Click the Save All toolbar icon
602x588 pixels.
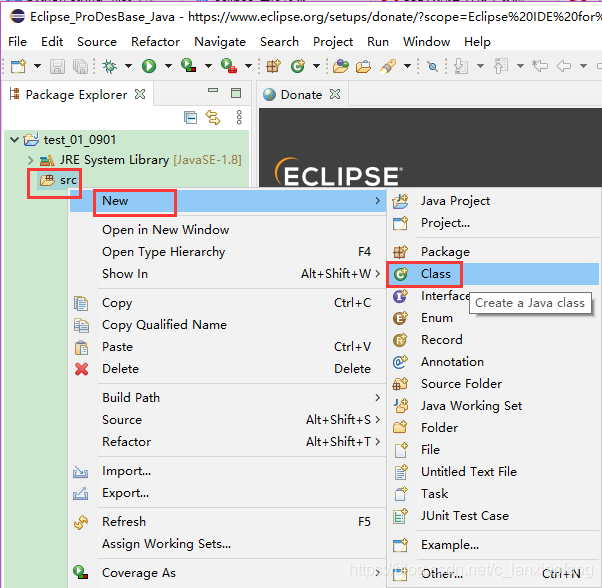point(80,66)
